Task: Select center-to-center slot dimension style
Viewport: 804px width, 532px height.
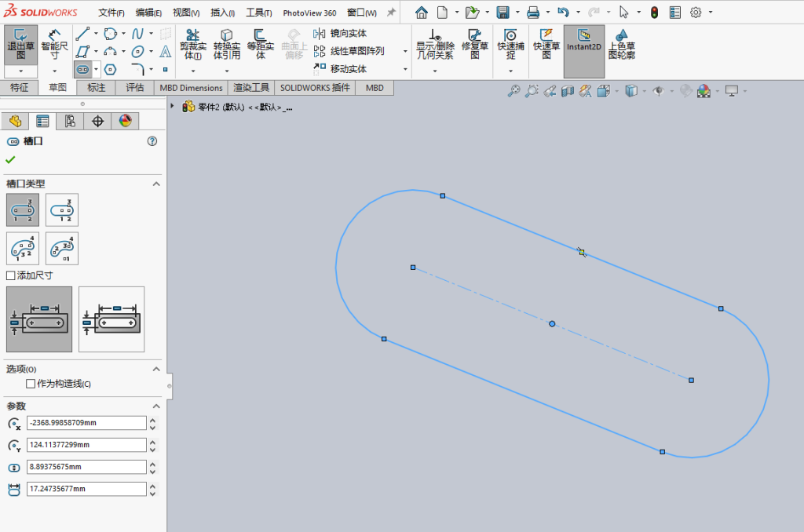Action: click(39, 319)
